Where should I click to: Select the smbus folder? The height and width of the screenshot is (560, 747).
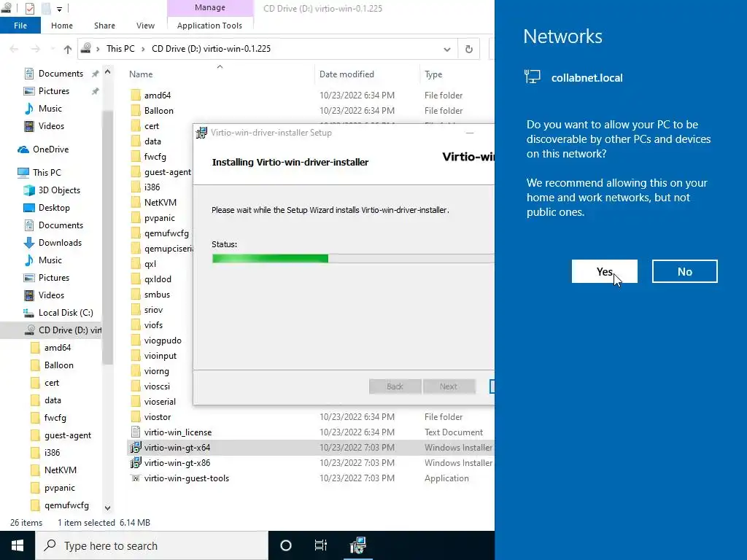click(157, 295)
